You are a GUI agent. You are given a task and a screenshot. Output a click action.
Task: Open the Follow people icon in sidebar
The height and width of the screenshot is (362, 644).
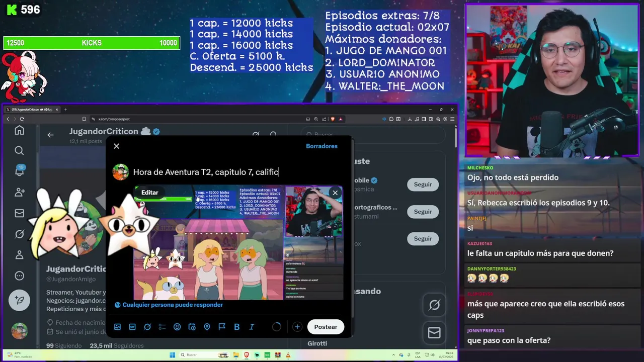(x=19, y=192)
